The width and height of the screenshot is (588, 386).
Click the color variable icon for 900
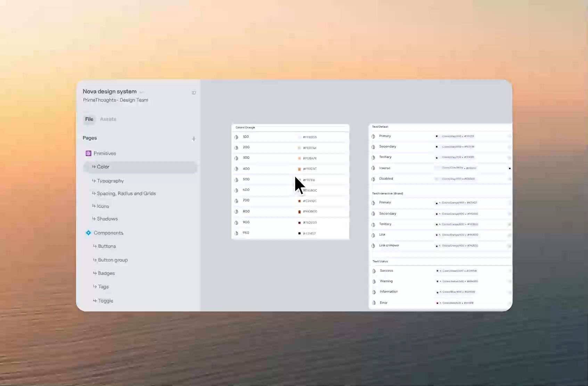[x=236, y=223]
